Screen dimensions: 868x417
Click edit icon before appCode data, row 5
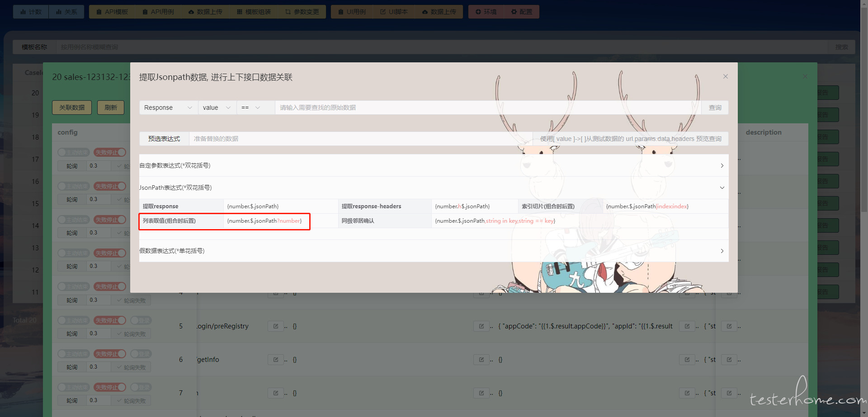click(481, 326)
